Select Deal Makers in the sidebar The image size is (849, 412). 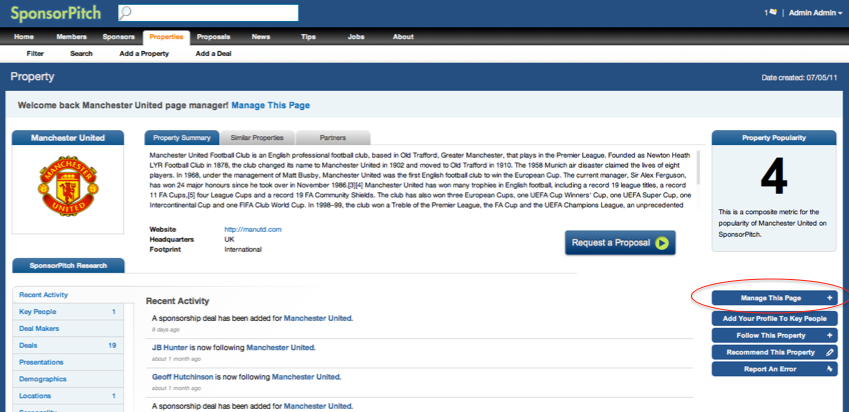tap(68, 329)
